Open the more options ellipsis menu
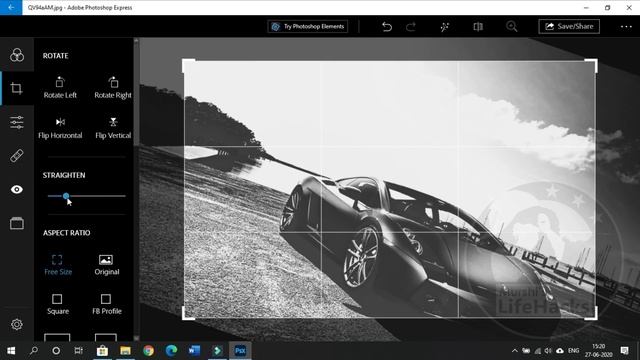 pyautogui.click(x=626, y=27)
